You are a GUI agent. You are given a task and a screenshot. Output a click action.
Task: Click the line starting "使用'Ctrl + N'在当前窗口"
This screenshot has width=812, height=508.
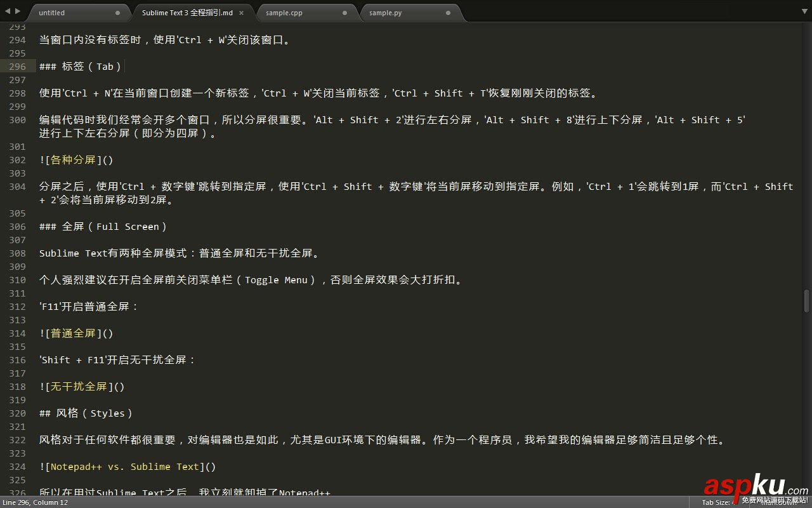click(318, 93)
